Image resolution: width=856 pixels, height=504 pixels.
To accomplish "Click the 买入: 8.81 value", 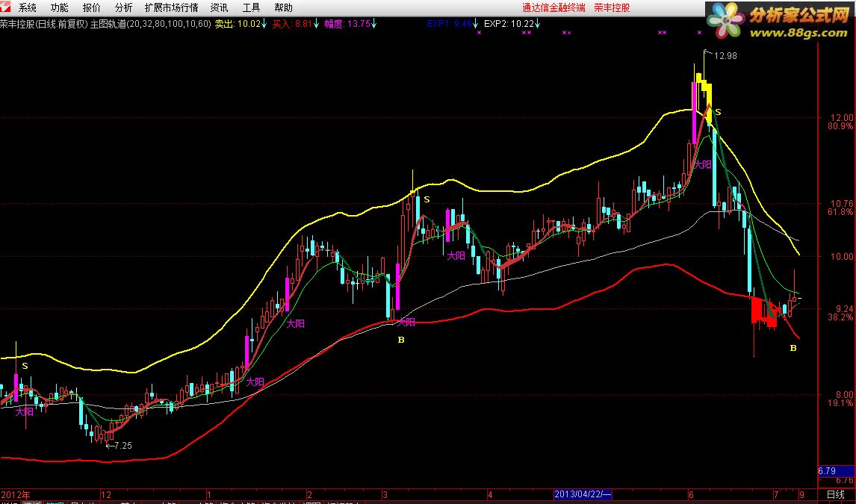I will click(292, 24).
